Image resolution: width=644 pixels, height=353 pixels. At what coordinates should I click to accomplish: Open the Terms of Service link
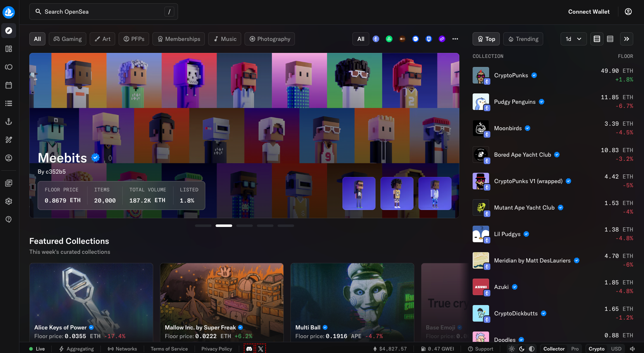coord(169,349)
